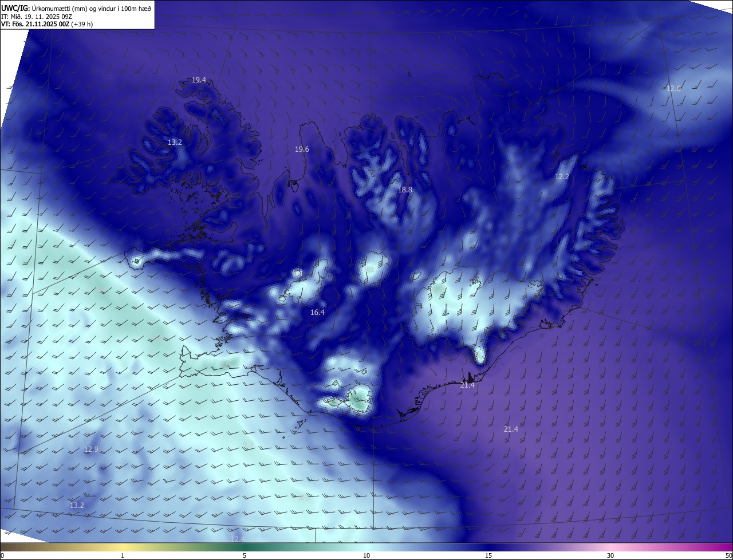Select the 19.6 value label
Screen dimensions: 733x560
pyautogui.click(x=302, y=149)
